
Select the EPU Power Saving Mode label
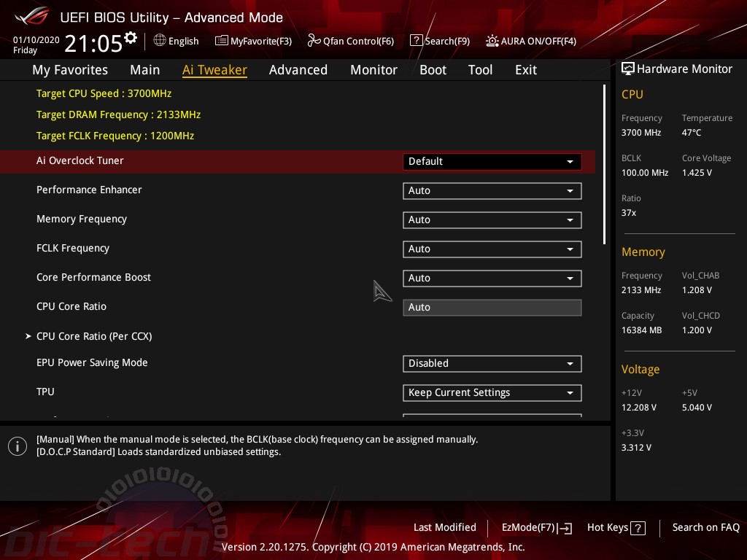92,363
